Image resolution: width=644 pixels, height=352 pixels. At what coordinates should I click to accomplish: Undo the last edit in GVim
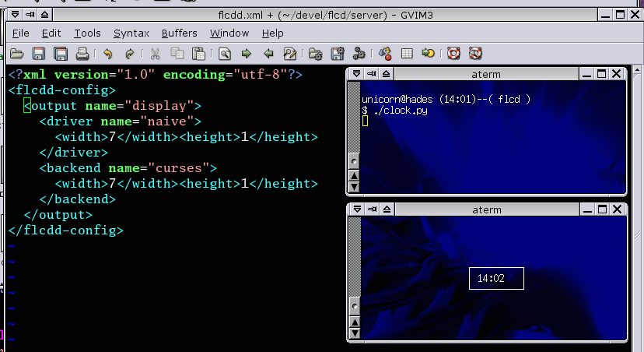tap(108, 54)
